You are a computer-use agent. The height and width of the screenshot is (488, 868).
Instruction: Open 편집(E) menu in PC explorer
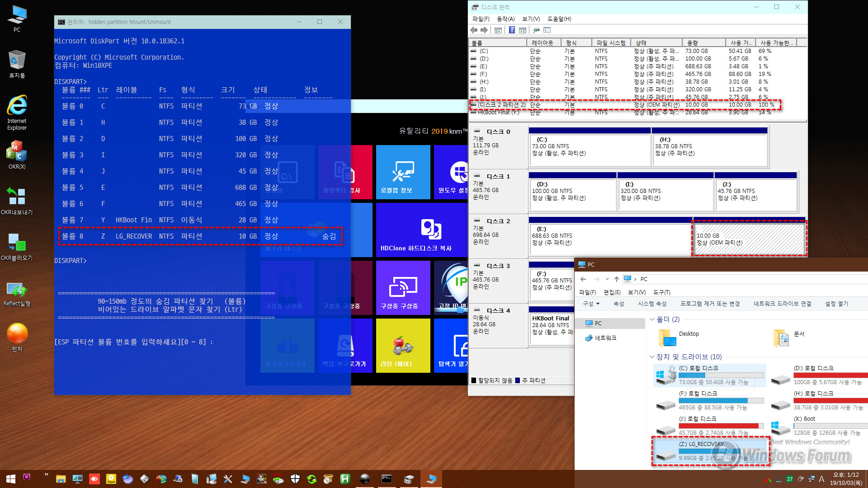[612, 292]
